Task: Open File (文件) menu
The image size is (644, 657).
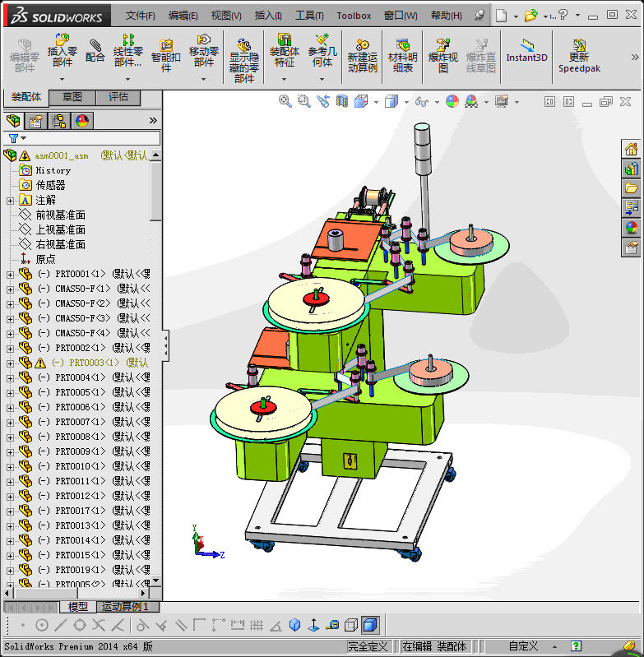Action: click(x=140, y=16)
